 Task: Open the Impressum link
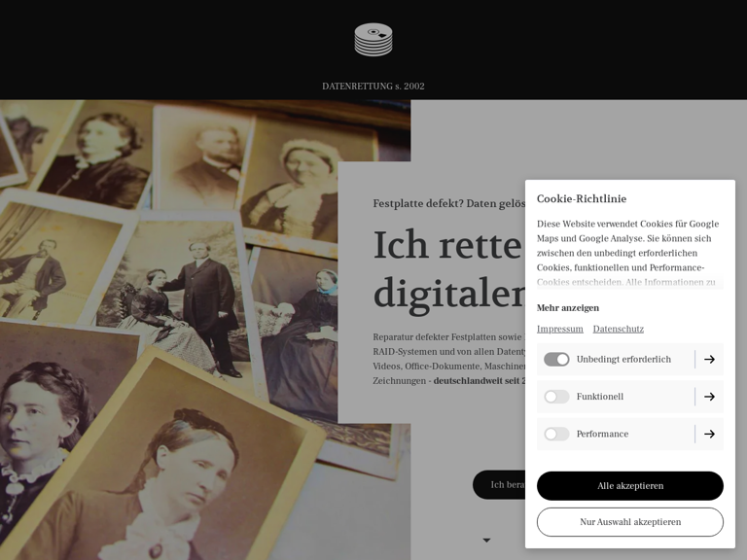[x=560, y=329]
